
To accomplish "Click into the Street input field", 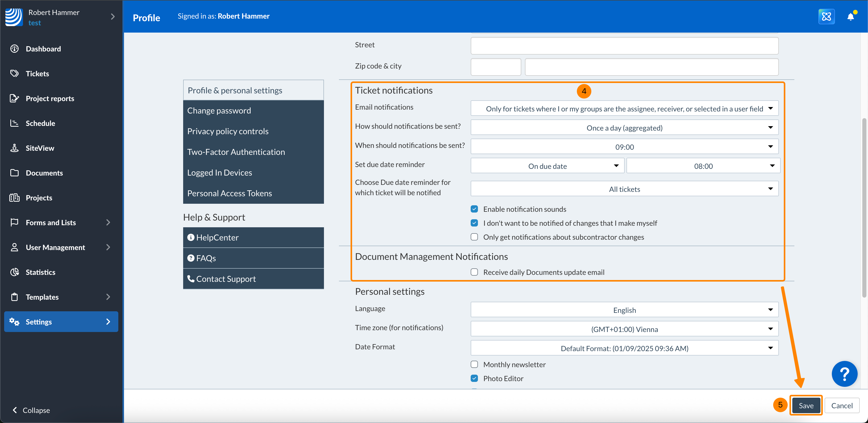I will tap(624, 46).
